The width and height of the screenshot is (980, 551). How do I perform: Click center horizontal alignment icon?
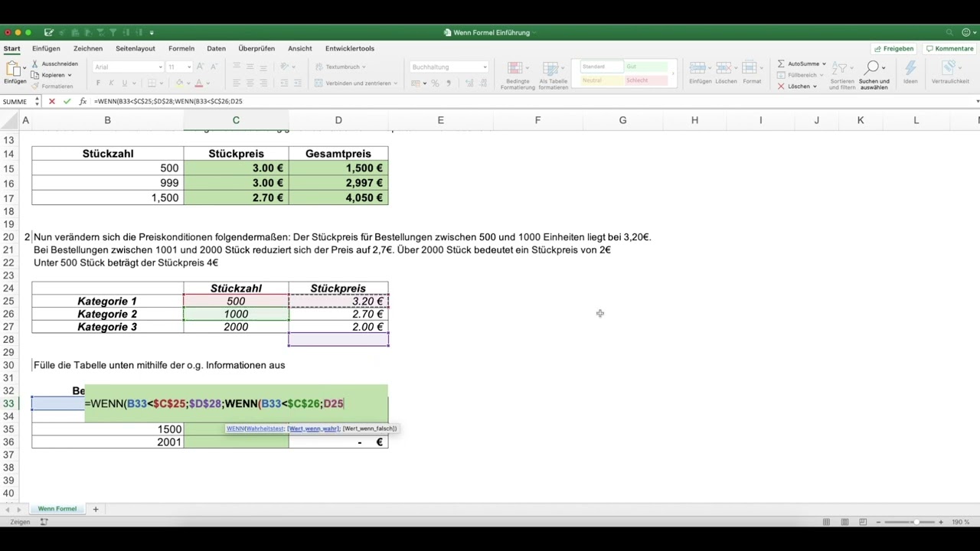click(250, 83)
